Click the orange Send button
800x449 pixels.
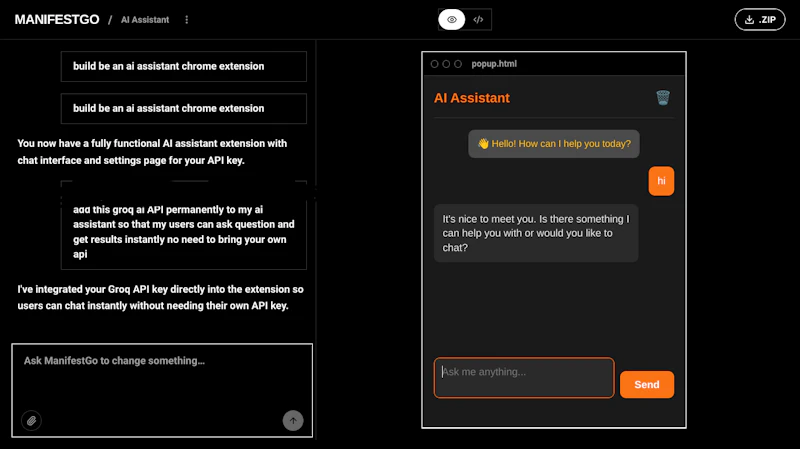tap(647, 384)
